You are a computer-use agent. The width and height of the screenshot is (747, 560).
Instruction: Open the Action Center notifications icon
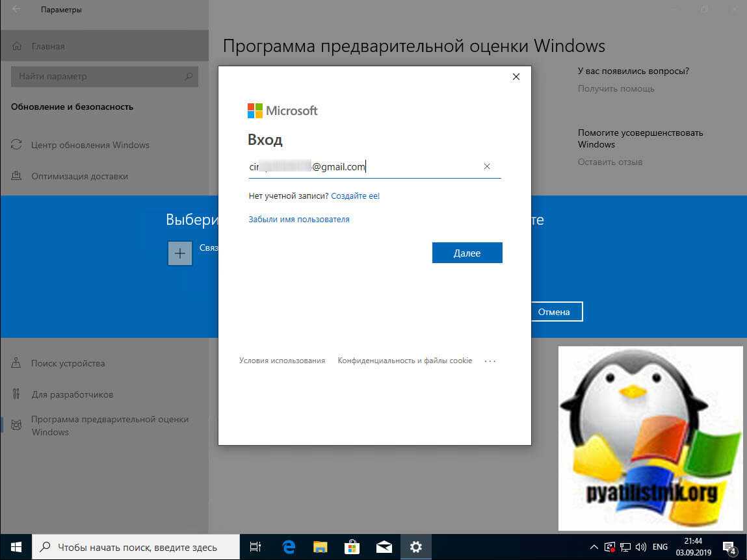pyautogui.click(x=729, y=548)
